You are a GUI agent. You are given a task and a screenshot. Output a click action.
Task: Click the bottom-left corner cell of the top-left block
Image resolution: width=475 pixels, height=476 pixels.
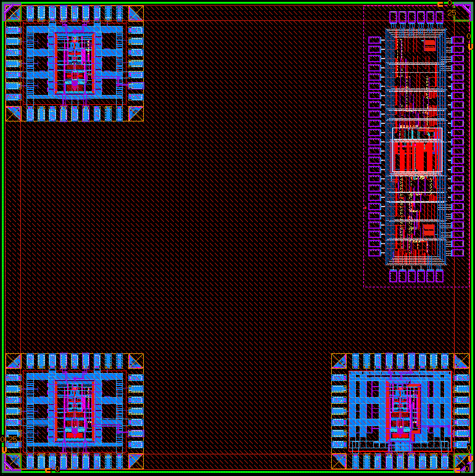13,113
